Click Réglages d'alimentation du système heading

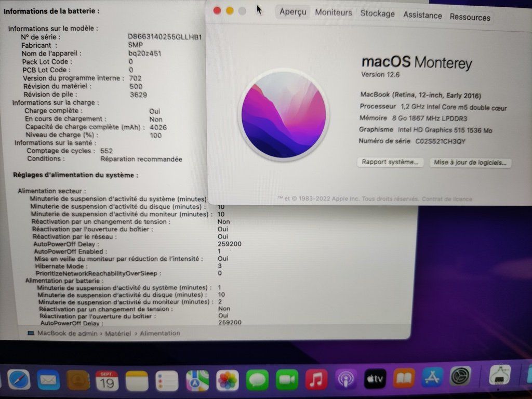(76, 175)
